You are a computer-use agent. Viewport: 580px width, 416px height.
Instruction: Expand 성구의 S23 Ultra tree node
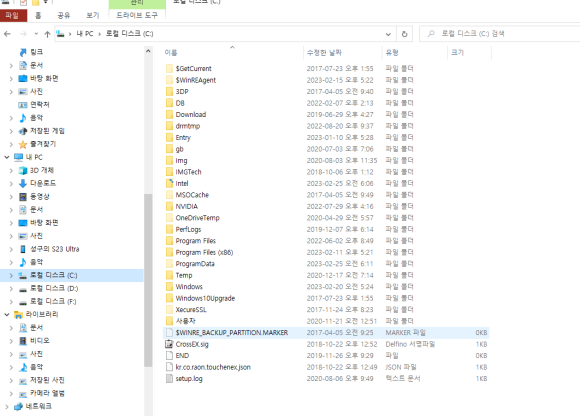pos(11,249)
